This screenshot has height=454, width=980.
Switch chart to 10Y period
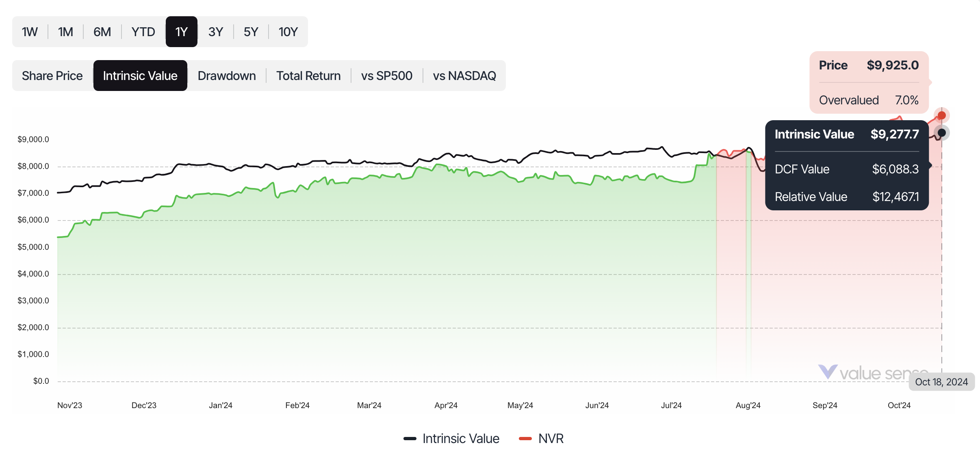288,32
